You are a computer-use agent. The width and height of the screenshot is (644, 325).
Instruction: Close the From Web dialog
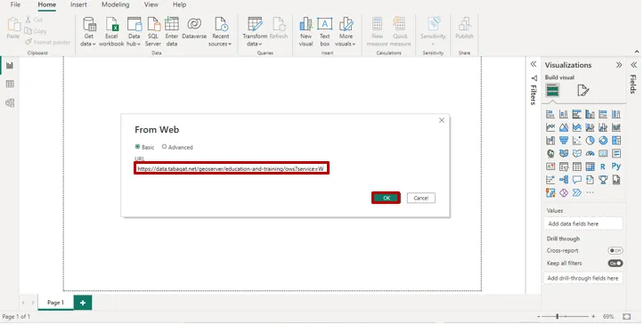tap(442, 120)
